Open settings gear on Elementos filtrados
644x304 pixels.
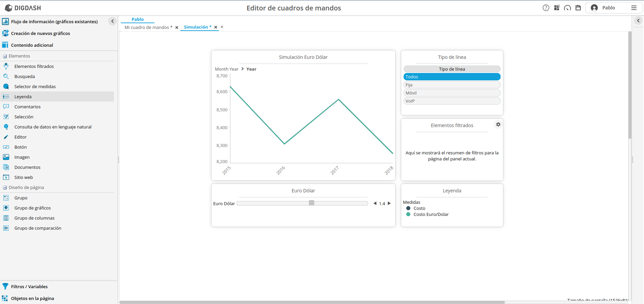(x=498, y=124)
